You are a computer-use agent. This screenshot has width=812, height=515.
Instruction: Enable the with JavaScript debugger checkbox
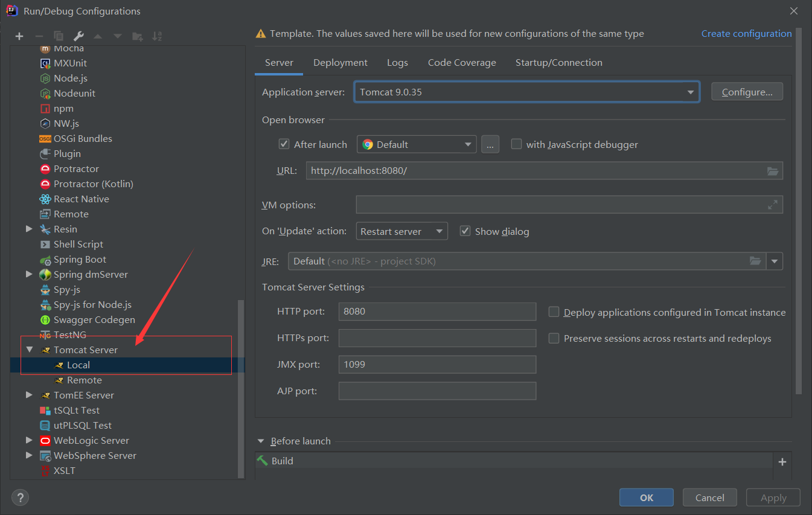(516, 144)
